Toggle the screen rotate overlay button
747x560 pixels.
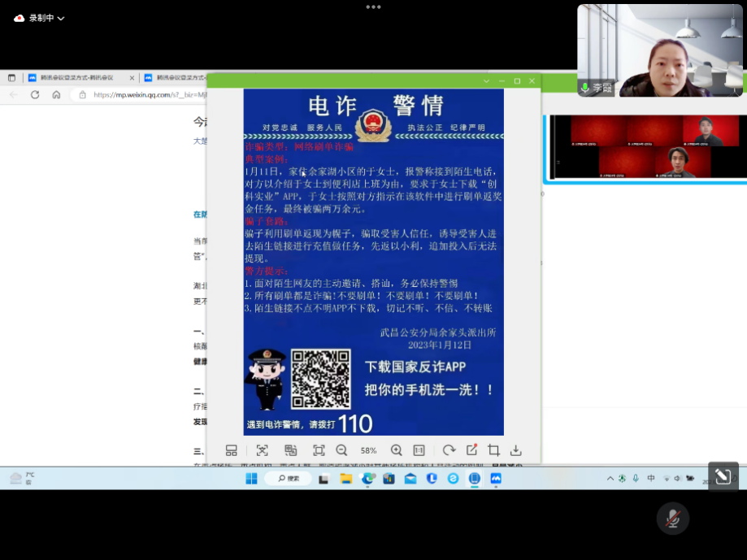[723, 476]
